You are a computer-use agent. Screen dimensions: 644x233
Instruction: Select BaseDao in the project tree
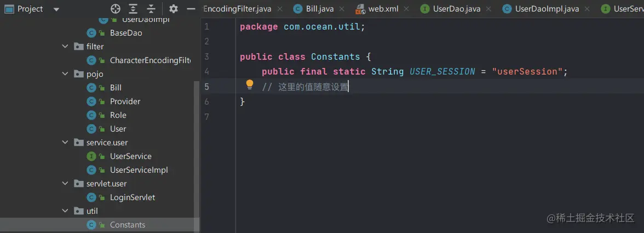tap(126, 33)
